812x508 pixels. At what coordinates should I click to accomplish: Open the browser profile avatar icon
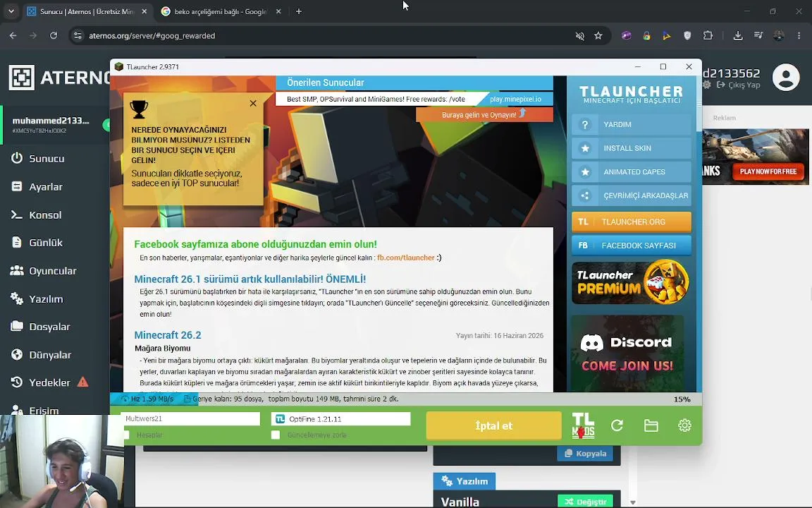pyautogui.click(x=778, y=36)
